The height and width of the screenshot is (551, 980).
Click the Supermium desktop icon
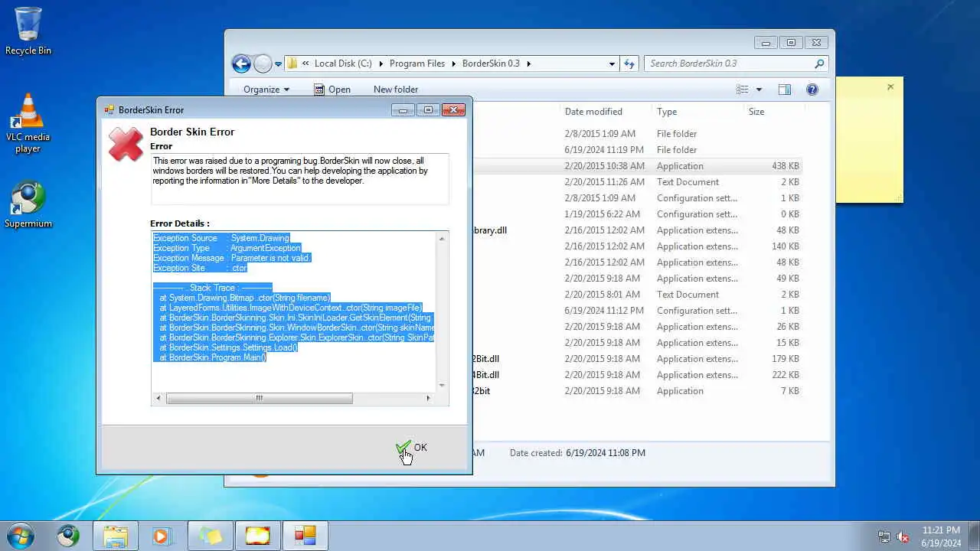point(28,204)
